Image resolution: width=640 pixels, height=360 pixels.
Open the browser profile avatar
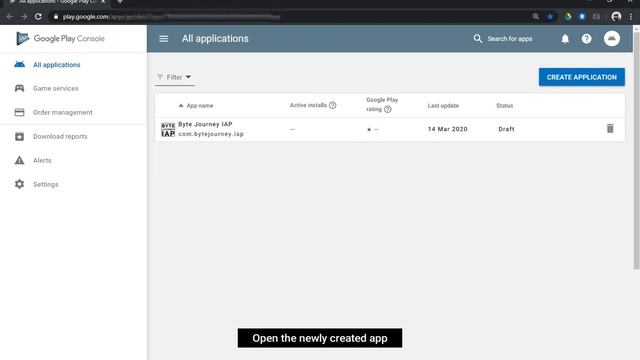616,17
